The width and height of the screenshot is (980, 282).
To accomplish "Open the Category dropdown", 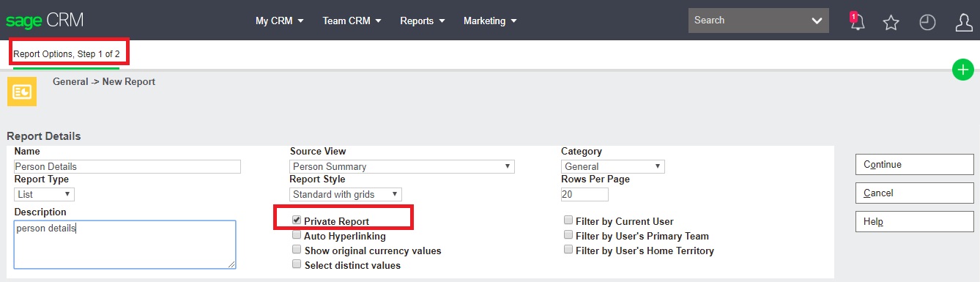I will (x=613, y=166).
